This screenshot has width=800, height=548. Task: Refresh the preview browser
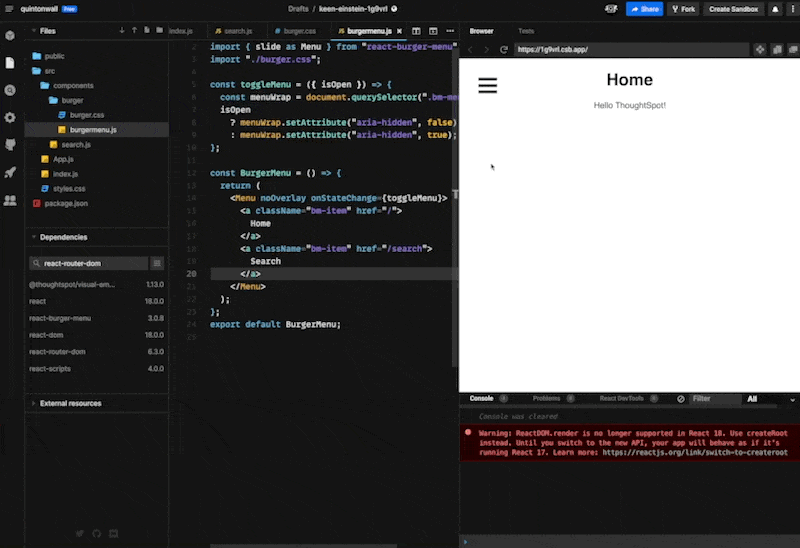[x=504, y=49]
